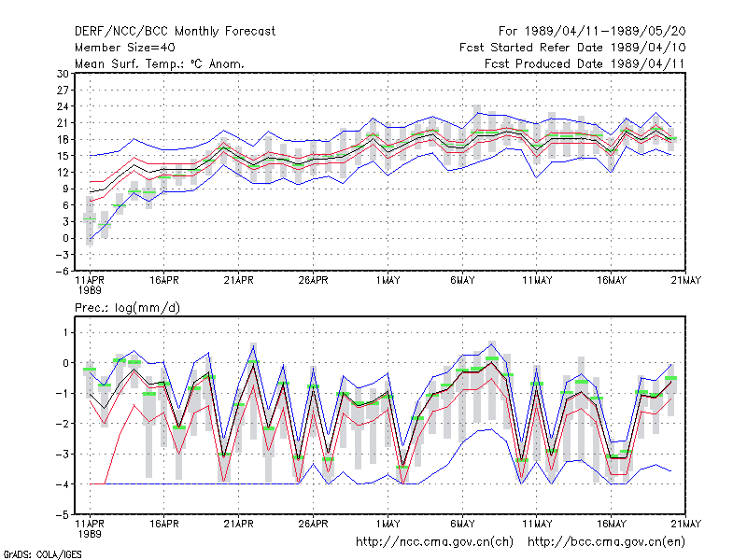747x560 pixels.
Task: Click 21APR tick label on temperature chart
Action: click(x=239, y=281)
